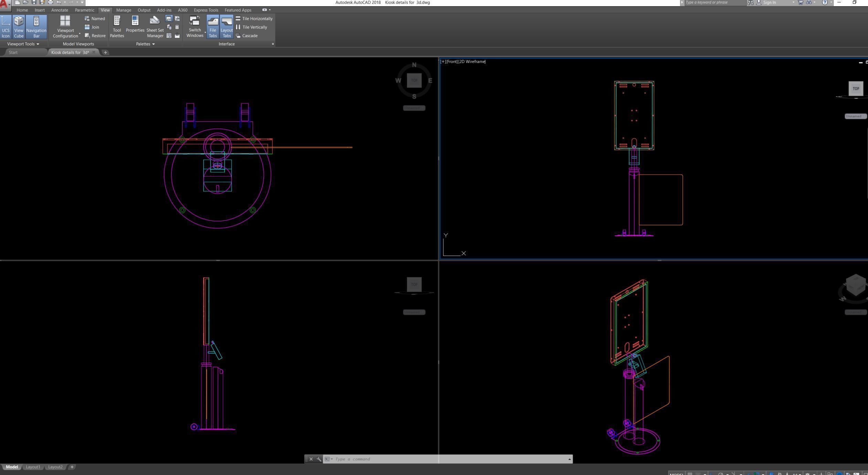This screenshot has height=475, width=868.
Task: Click the Viewport Configuration button
Action: pos(65,26)
